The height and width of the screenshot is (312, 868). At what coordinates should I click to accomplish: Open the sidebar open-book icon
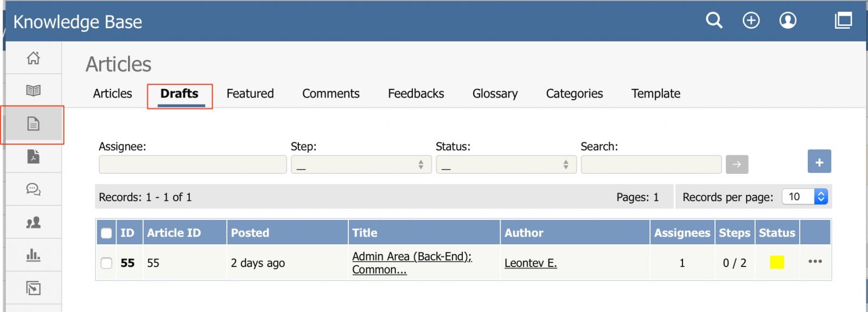point(34,90)
